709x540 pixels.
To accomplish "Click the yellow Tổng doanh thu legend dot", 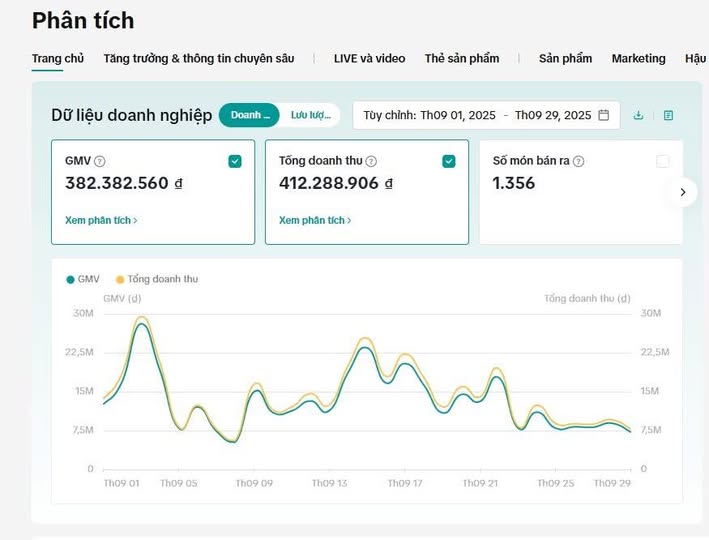I will [120, 279].
